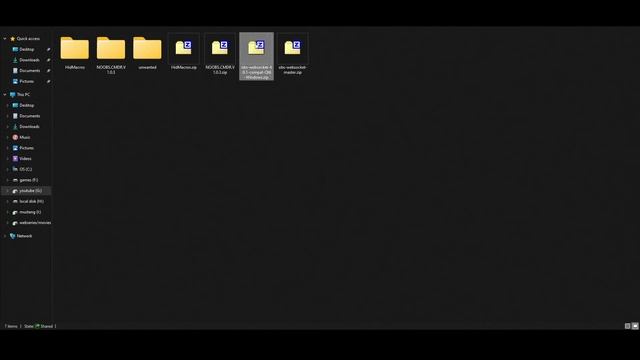Open the mustang (I:) drive
The width and height of the screenshot is (640, 360).
27,212
